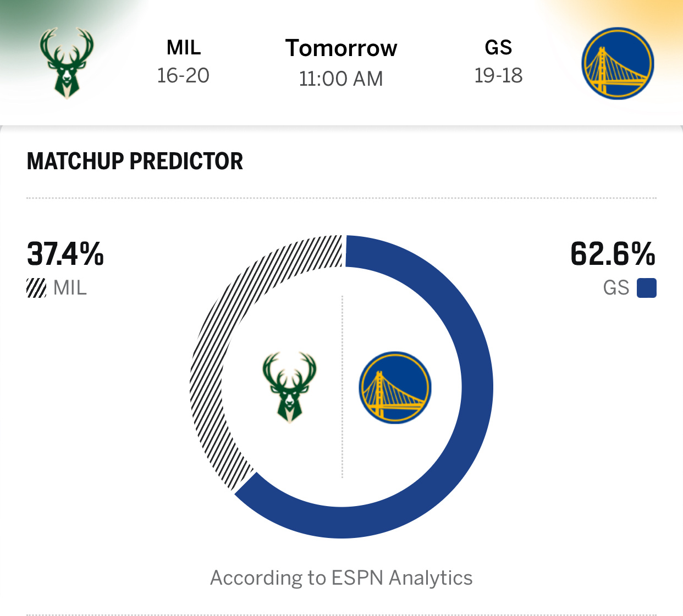Open the According to ESPN Analytics note
The image size is (683, 616).
[x=341, y=578]
